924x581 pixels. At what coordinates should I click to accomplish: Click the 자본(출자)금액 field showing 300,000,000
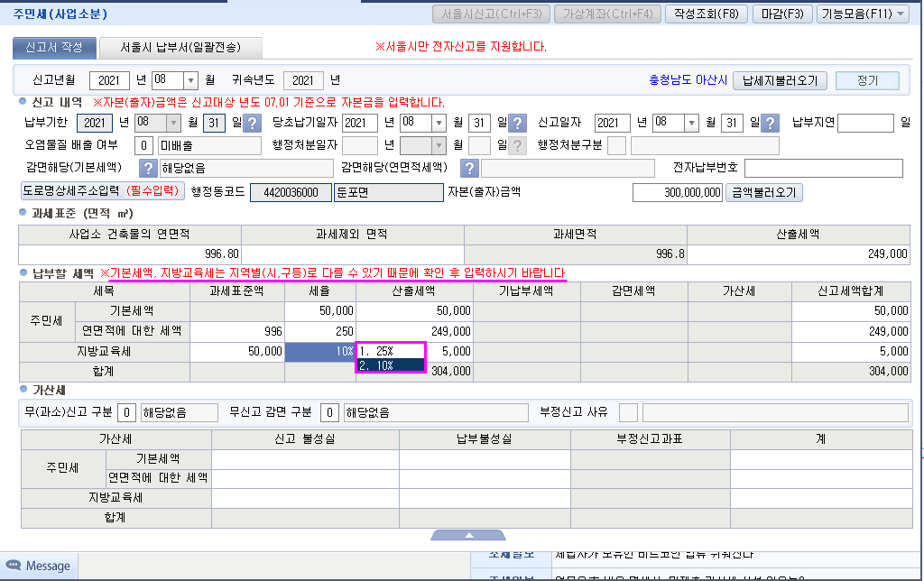[x=678, y=193]
